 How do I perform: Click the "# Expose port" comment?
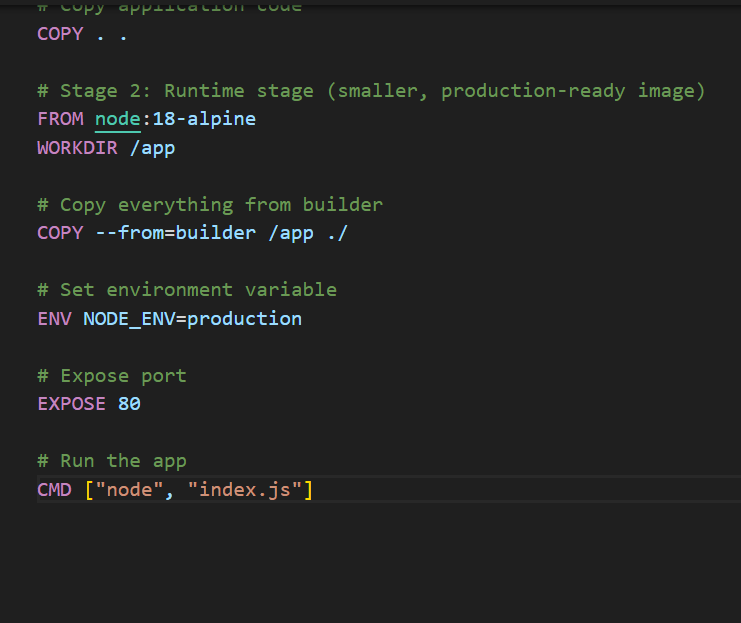[112, 376]
